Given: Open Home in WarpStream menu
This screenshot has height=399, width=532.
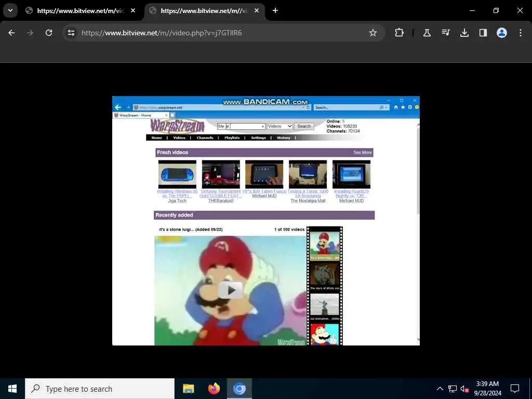Looking at the screenshot, I should pos(157,138).
